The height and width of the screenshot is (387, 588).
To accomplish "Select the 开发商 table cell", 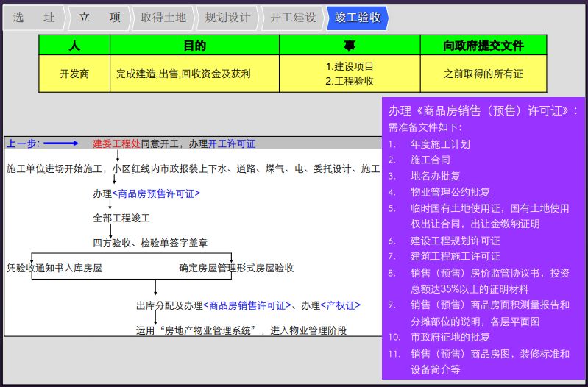I will tap(74, 74).
